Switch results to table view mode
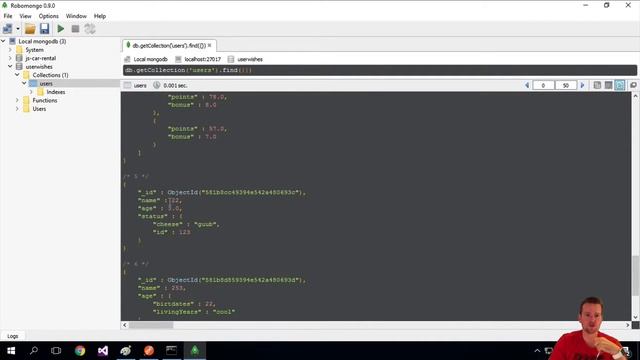This screenshot has height=360, width=640. tap(608, 85)
